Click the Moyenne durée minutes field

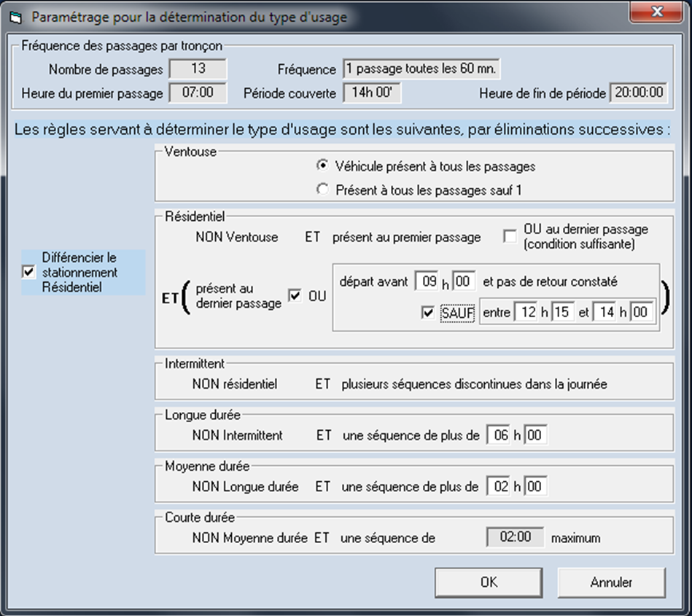pos(535,486)
